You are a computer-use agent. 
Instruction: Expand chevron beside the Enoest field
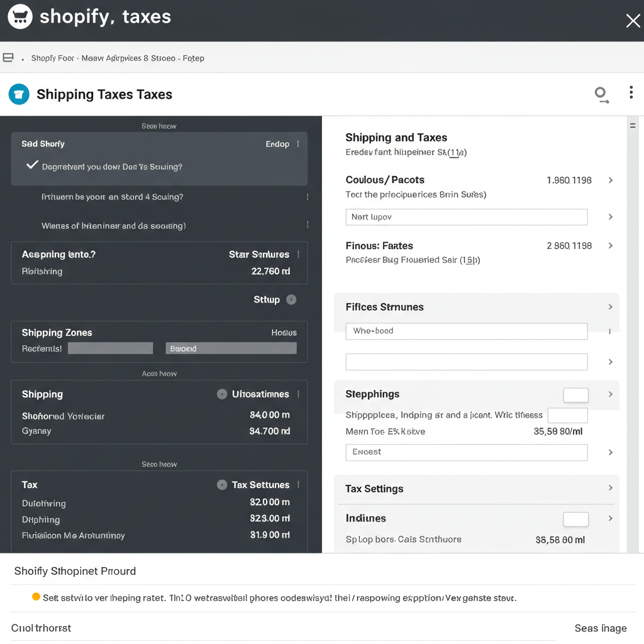pos(611,452)
